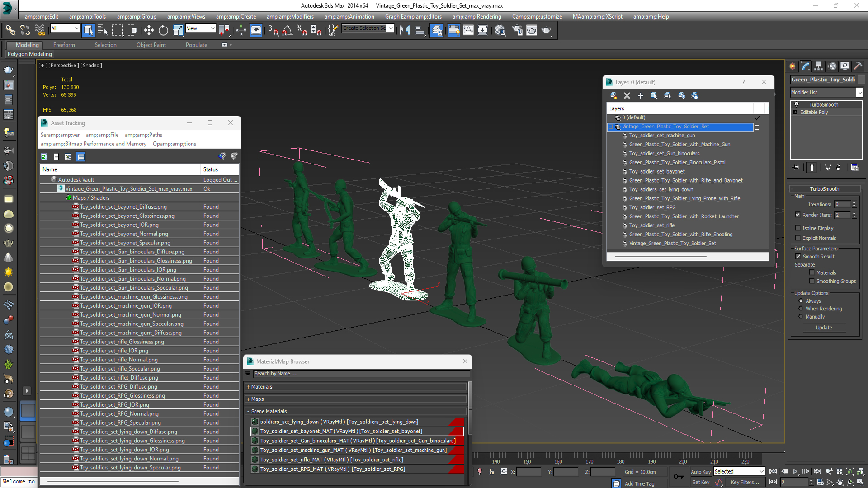This screenshot has width=868, height=488.
Task: Enable Separate by Materials checkbox
Action: (x=811, y=272)
